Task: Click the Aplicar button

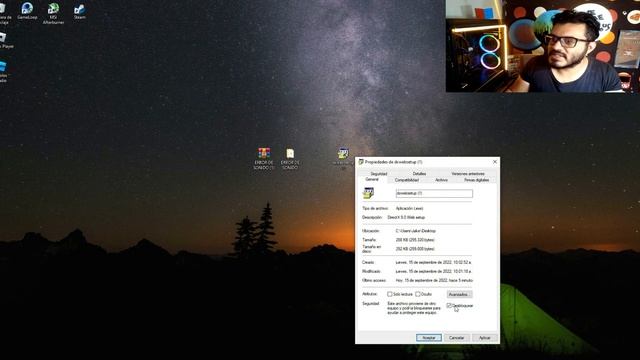Action: tap(484, 338)
